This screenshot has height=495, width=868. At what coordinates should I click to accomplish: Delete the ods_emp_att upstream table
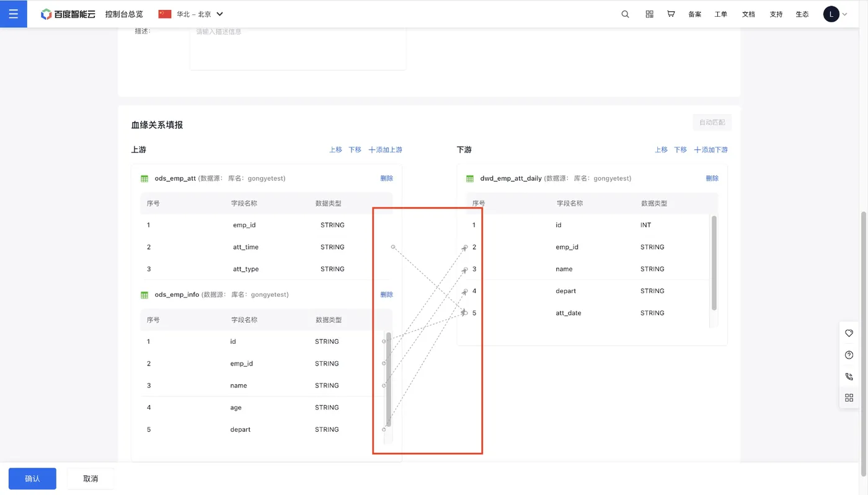tap(387, 178)
